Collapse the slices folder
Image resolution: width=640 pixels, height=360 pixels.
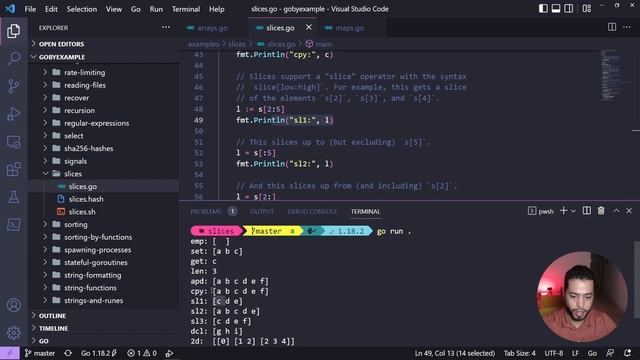pos(73,173)
